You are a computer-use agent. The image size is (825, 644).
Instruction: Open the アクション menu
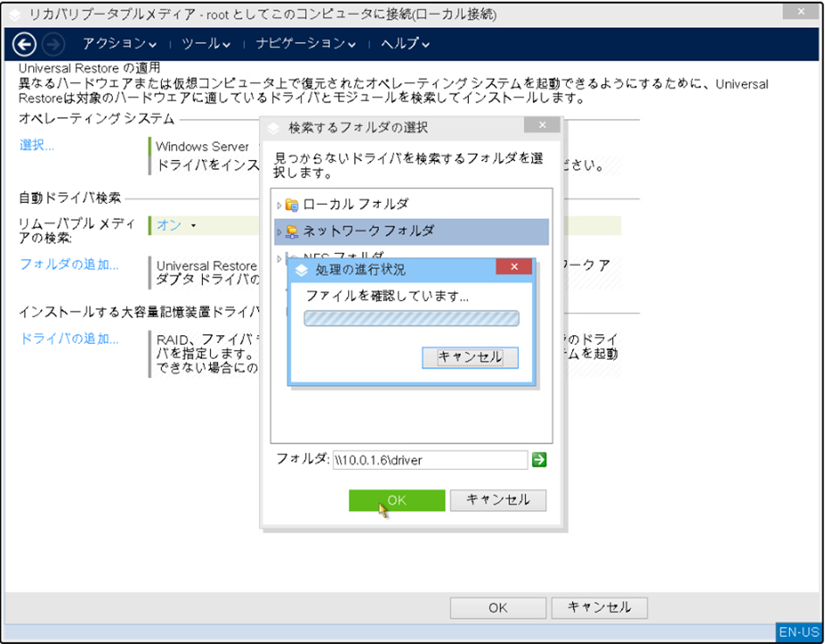(x=120, y=44)
